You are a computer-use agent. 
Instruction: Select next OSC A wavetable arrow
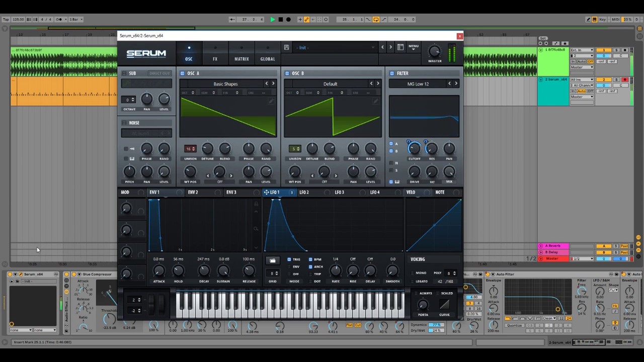coord(273,83)
